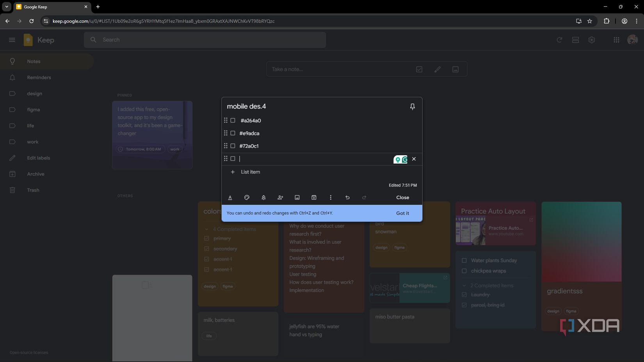Tick the empty new list item checkbox
This screenshot has height=362, width=644.
click(x=233, y=158)
